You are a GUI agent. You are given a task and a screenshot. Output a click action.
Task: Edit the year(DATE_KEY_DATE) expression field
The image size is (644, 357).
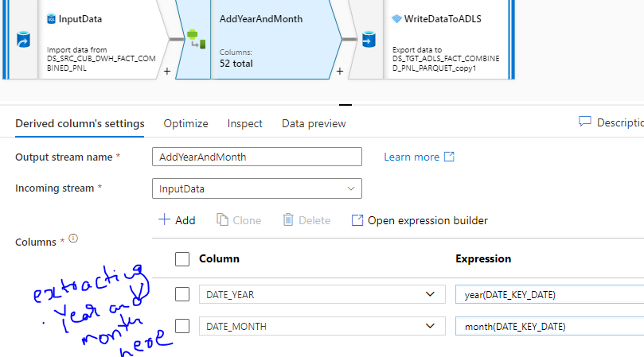(x=549, y=295)
